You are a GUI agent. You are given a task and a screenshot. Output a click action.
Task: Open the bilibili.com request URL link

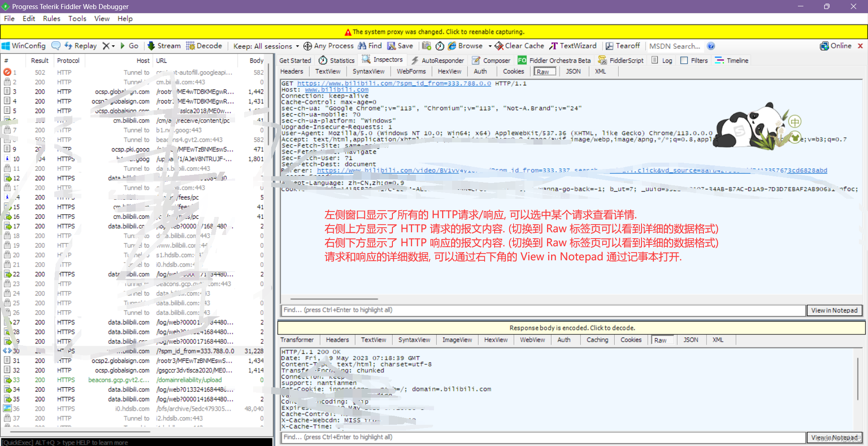[394, 84]
